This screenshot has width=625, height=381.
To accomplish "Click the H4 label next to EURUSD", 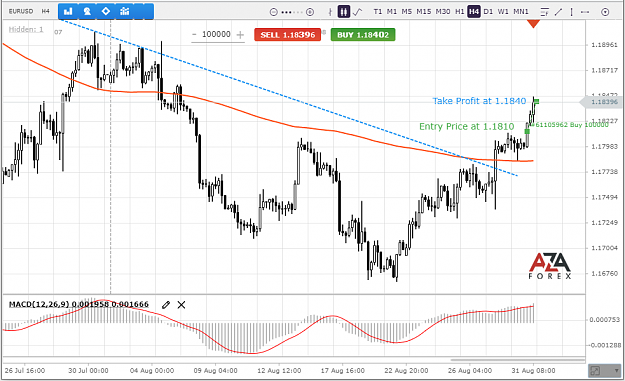I will [45, 11].
